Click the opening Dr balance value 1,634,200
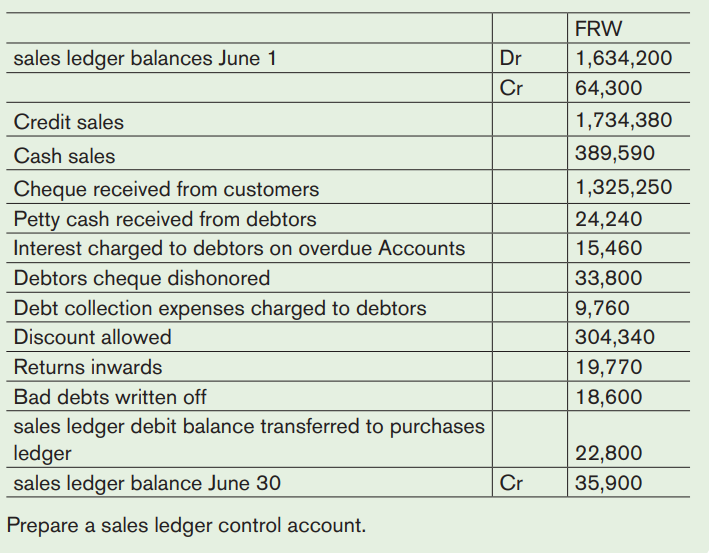 (x=624, y=58)
